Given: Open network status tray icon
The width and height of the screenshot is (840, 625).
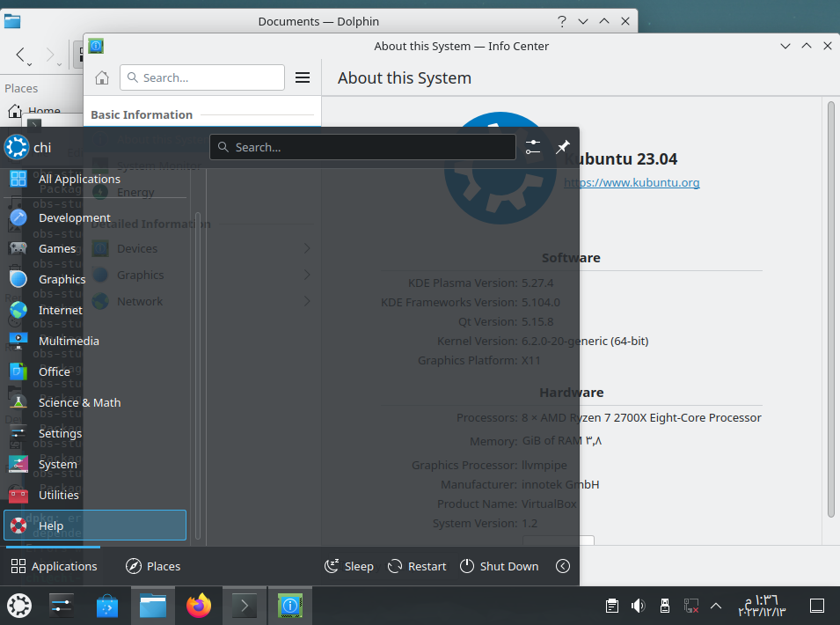Looking at the screenshot, I should 690,606.
